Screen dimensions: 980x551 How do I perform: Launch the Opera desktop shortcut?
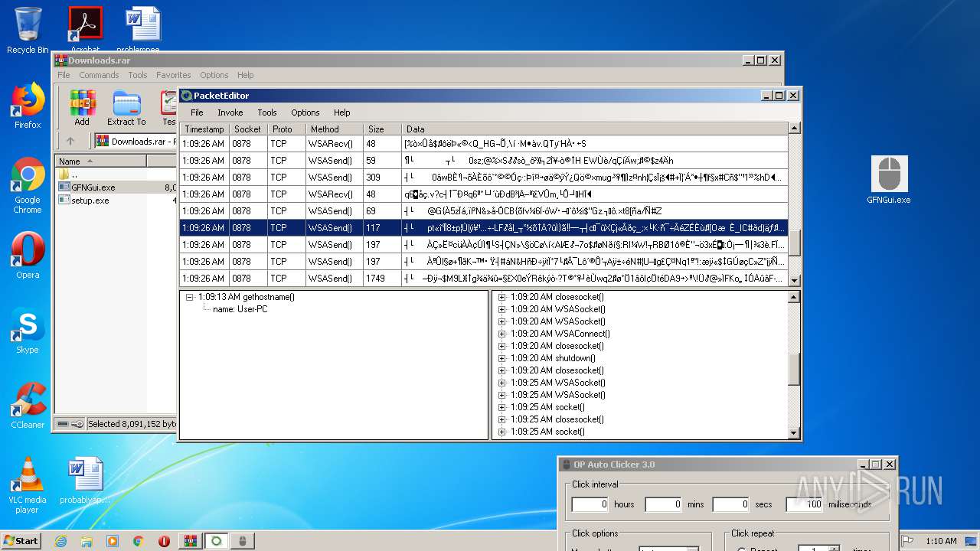click(28, 256)
